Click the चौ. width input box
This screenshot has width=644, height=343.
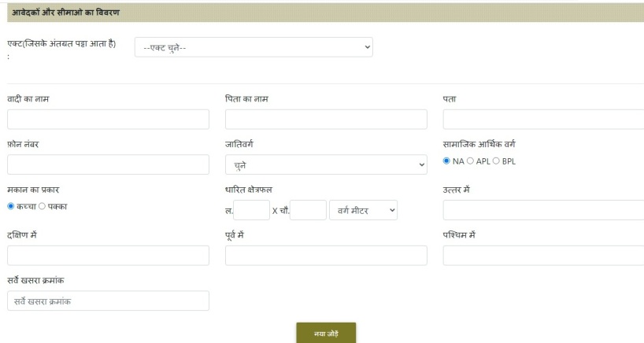tap(308, 210)
